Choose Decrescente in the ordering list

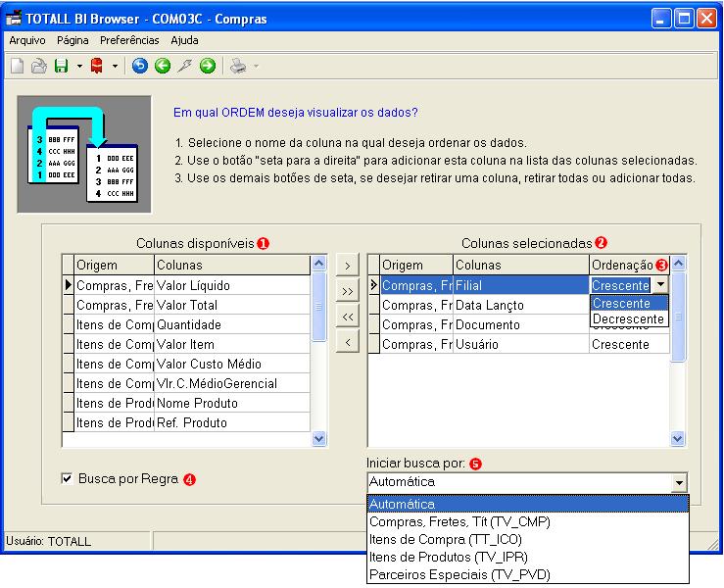(629, 319)
